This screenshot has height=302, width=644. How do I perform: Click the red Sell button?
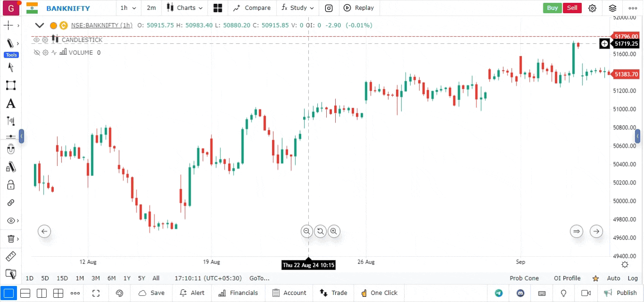point(572,8)
